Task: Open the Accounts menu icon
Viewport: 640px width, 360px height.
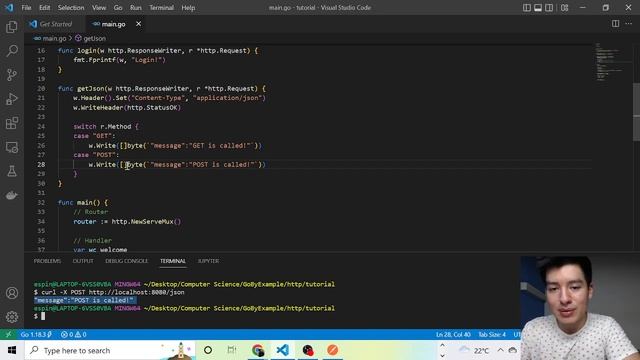Action: [12, 293]
